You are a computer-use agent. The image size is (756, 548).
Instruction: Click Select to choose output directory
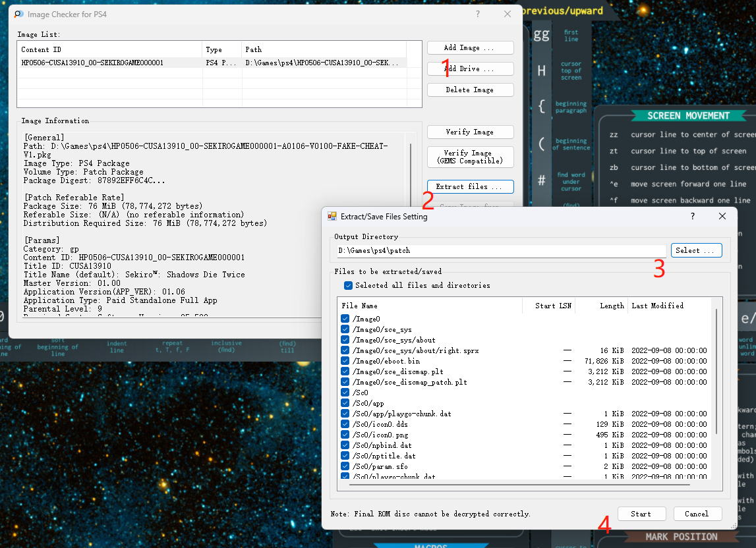pyautogui.click(x=696, y=250)
